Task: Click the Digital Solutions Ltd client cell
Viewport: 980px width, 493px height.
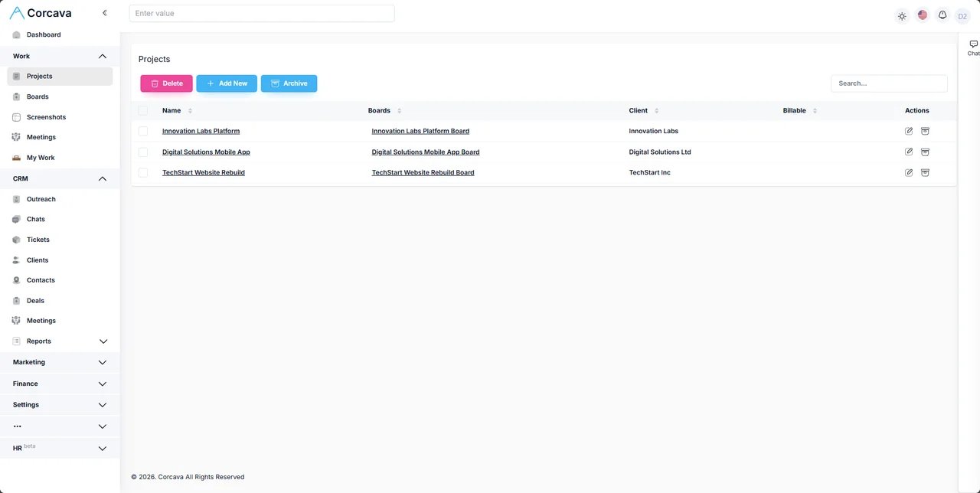Action: pyautogui.click(x=660, y=152)
